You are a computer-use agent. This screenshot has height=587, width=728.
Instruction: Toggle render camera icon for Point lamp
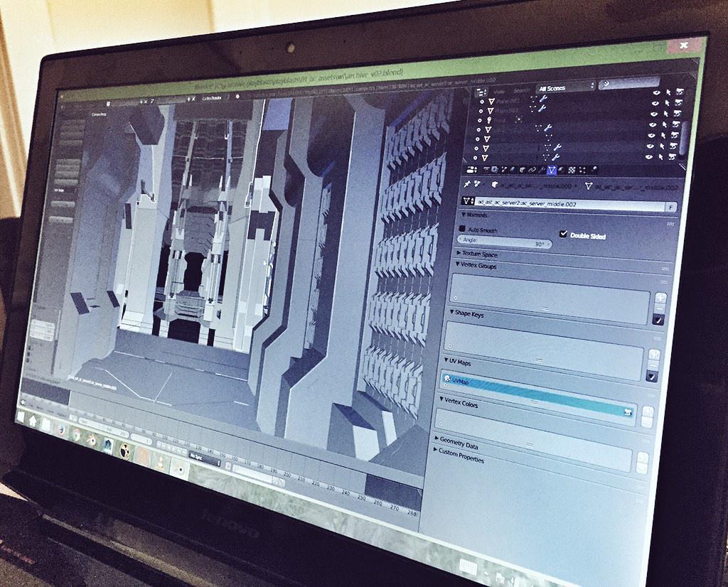(x=678, y=113)
